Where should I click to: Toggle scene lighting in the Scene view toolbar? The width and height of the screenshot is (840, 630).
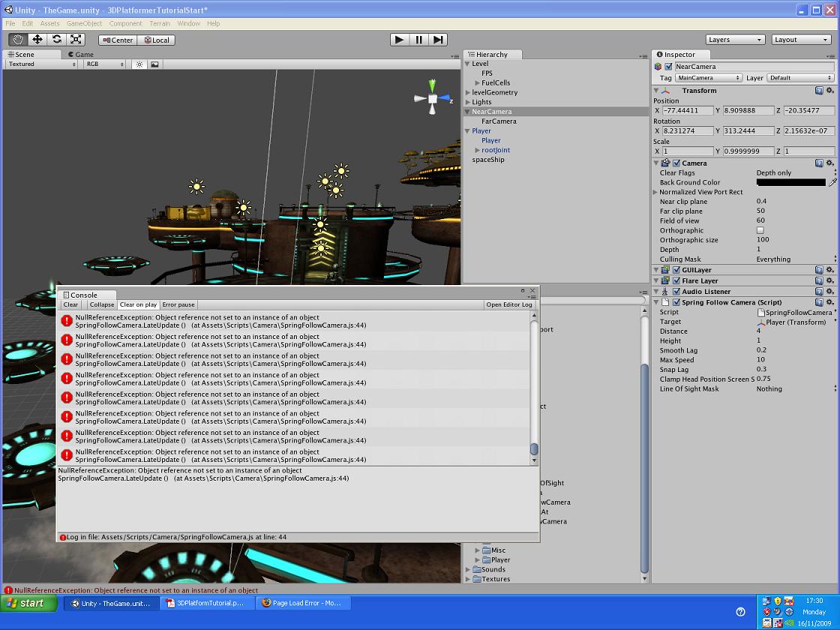coord(139,64)
